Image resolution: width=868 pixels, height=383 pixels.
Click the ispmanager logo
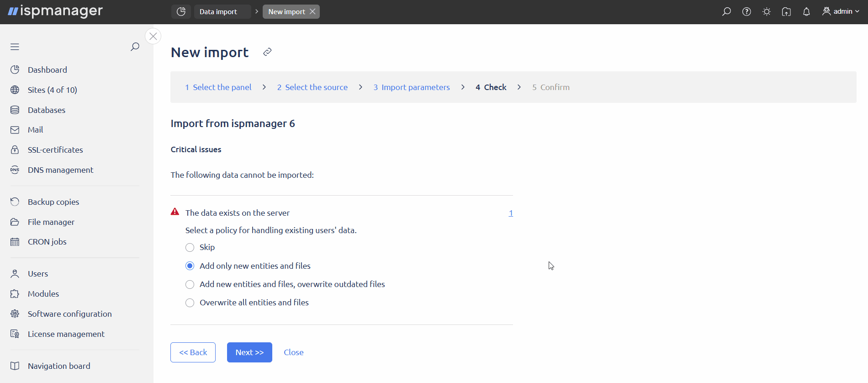pos(55,11)
